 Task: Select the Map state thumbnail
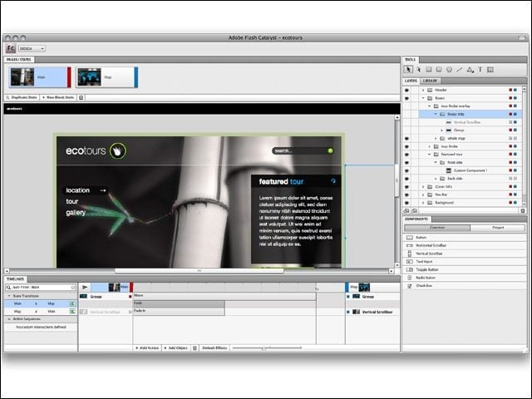(107, 77)
